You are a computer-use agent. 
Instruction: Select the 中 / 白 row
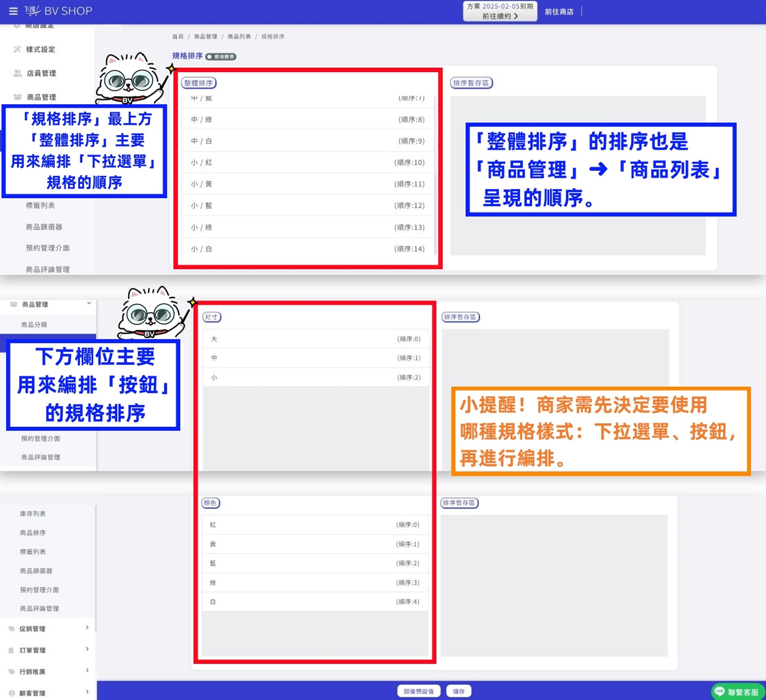click(x=307, y=141)
